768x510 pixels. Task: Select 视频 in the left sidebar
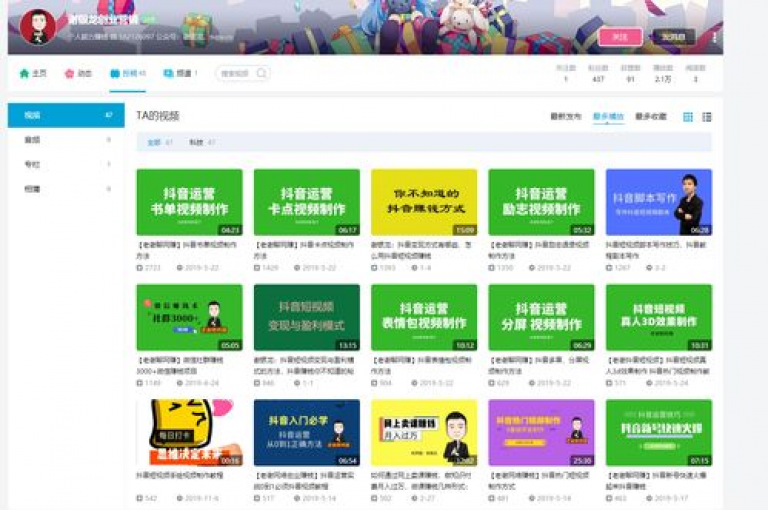[x=66, y=115]
